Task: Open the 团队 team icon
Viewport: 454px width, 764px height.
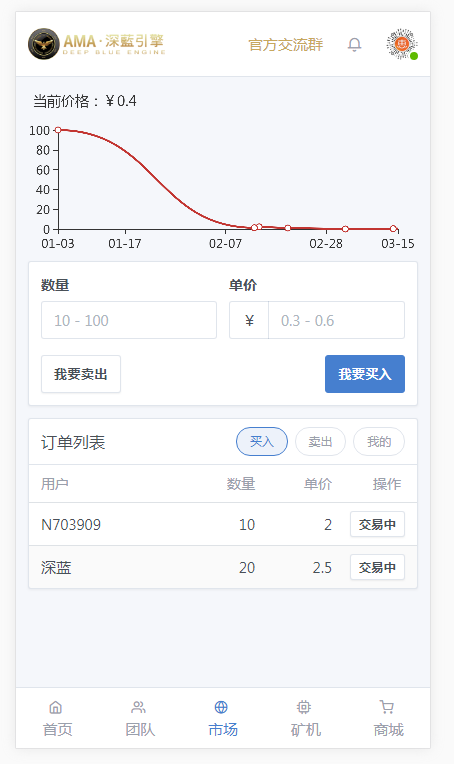Action: click(x=138, y=707)
